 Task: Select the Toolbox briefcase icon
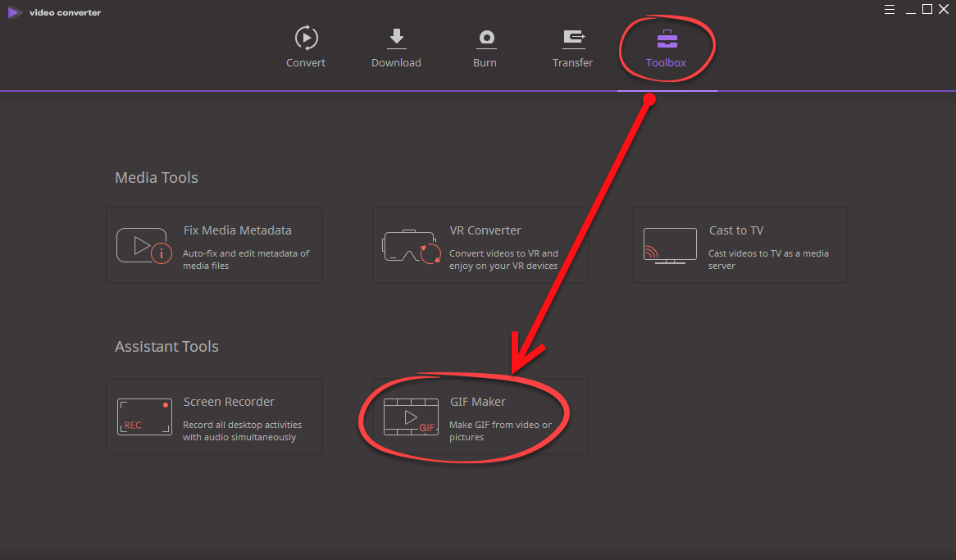[667, 39]
